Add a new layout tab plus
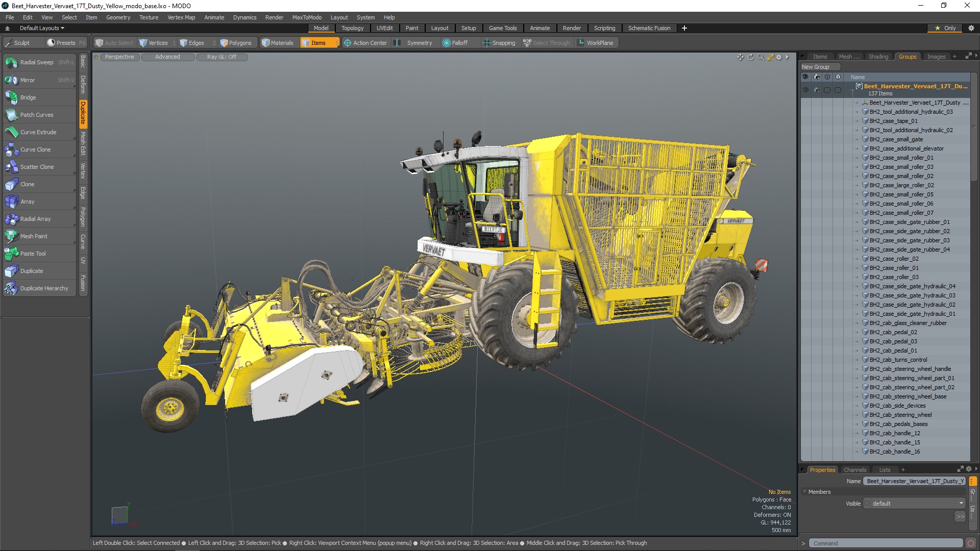Screen dimensions: 980x551 tap(684, 28)
